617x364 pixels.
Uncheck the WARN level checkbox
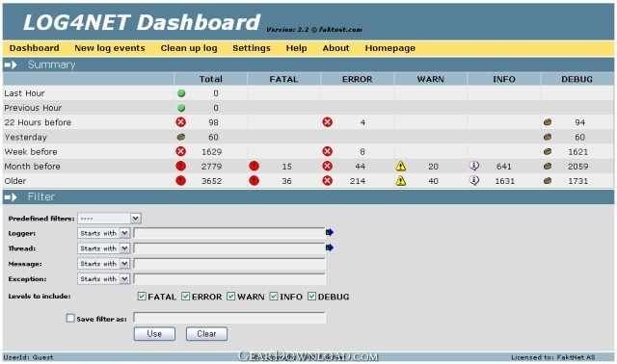(x=231, y=296)
